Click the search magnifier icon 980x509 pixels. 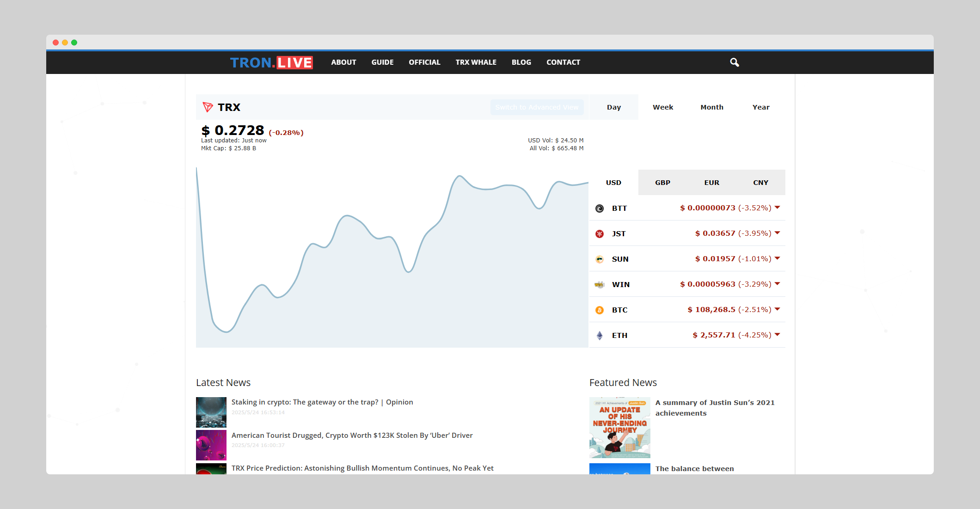coord(734,62)
